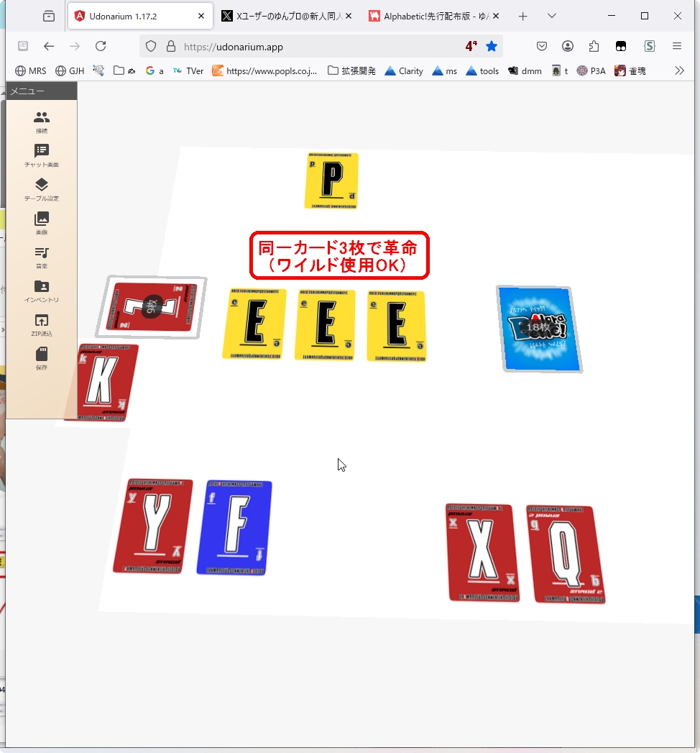Open the recent browsing tab-overview button
Screen dimensions: 700x753
[x=48, y=17]
